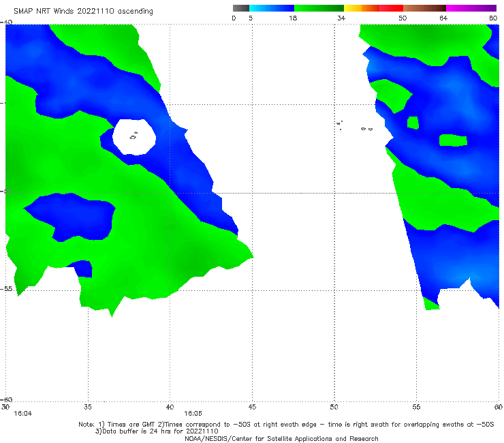
Task: Click the gray segment of the color bar
Action: coord(240,8)
